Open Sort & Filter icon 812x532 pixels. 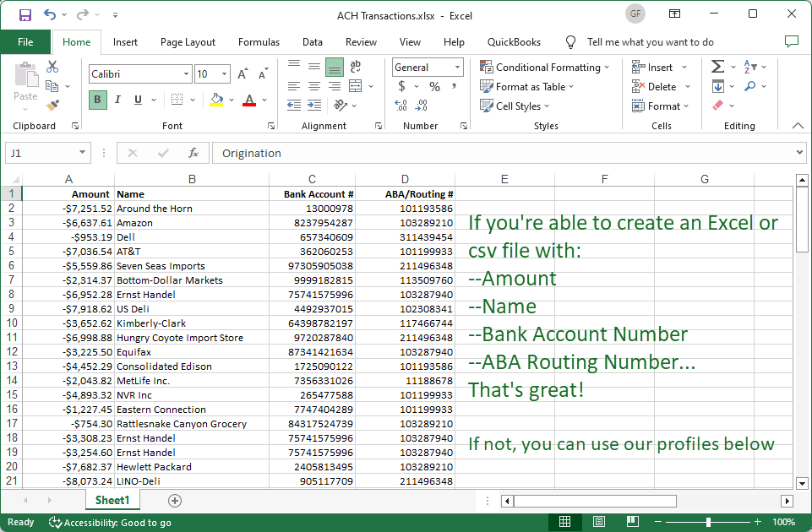(750, 66)
